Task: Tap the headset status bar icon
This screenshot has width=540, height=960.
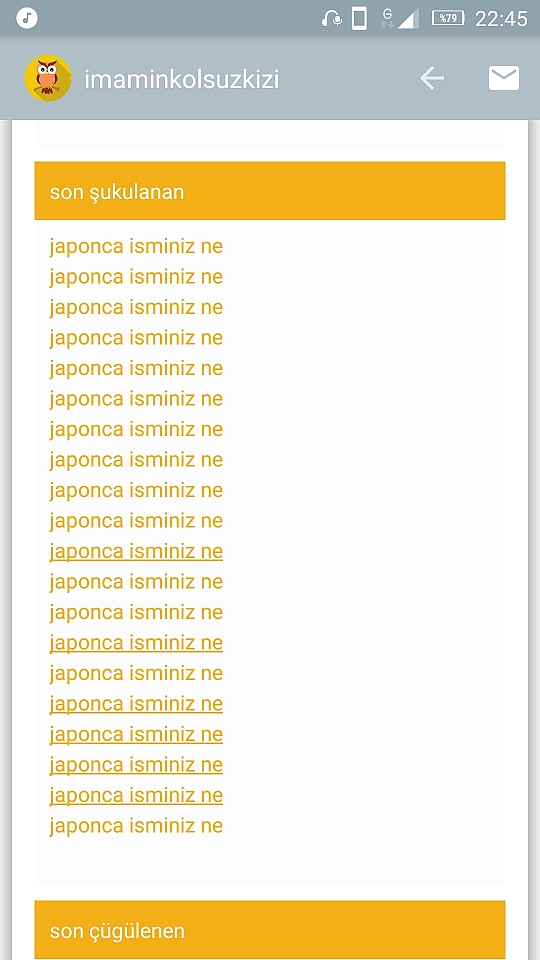Action: point(331,18)
